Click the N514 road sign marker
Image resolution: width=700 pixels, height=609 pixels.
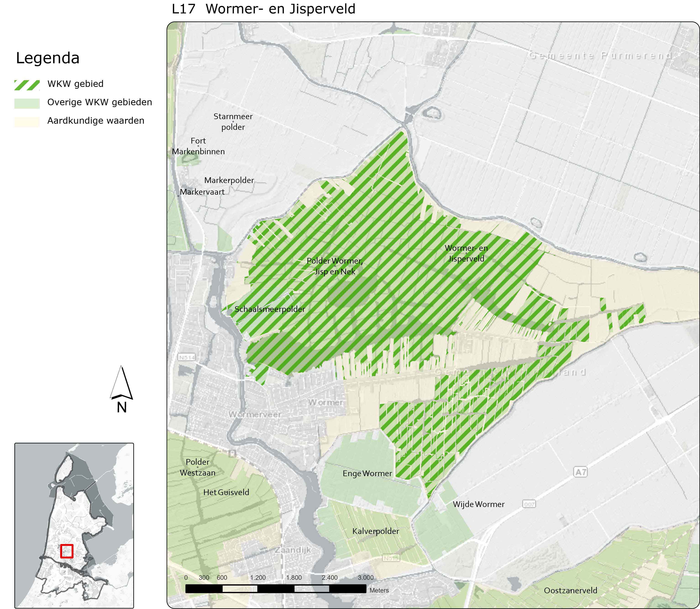click(x=187, y=357)
